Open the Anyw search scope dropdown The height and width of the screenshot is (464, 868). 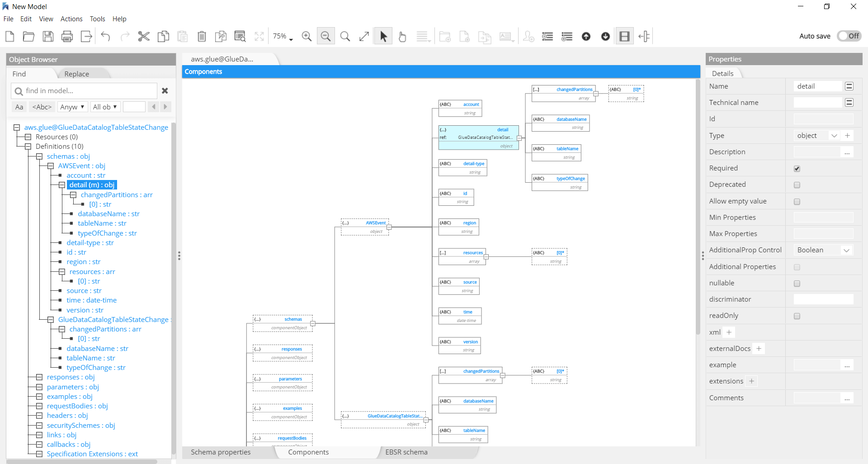coord(72,107)
